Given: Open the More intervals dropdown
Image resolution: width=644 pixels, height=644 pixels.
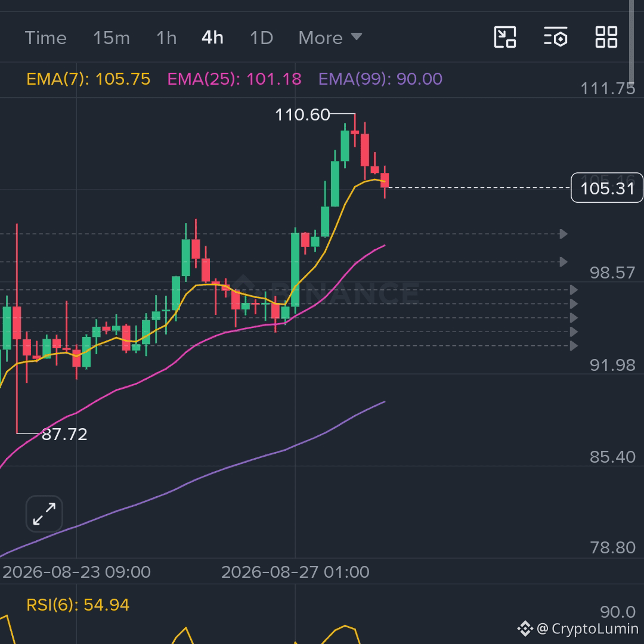Looking at the screenshot, I should pos(330,38).
